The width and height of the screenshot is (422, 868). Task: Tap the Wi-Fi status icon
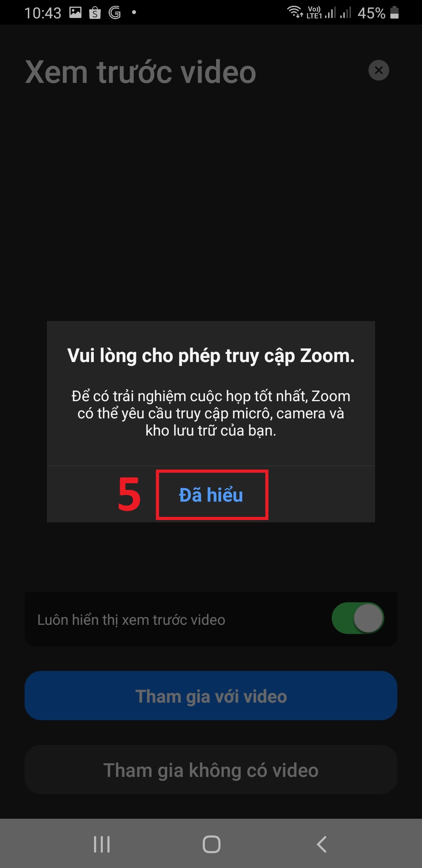click(x=295, y=12)
